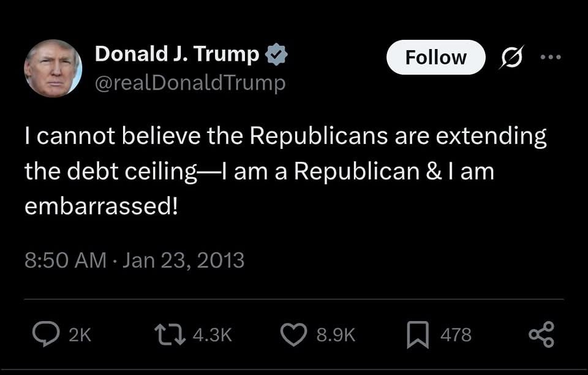The image size is (588, 375).
Task: Click the 4.3K reposts count
Action: [x=212, y=335]
